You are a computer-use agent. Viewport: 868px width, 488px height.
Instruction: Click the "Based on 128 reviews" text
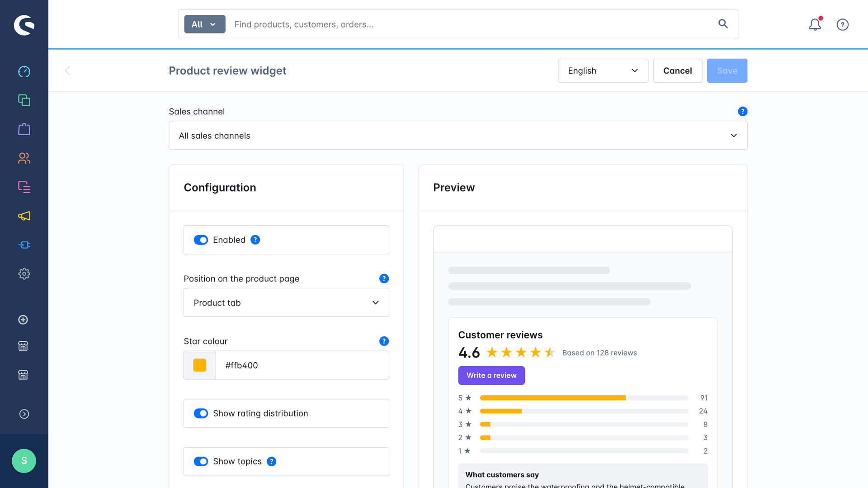[599, 353]
